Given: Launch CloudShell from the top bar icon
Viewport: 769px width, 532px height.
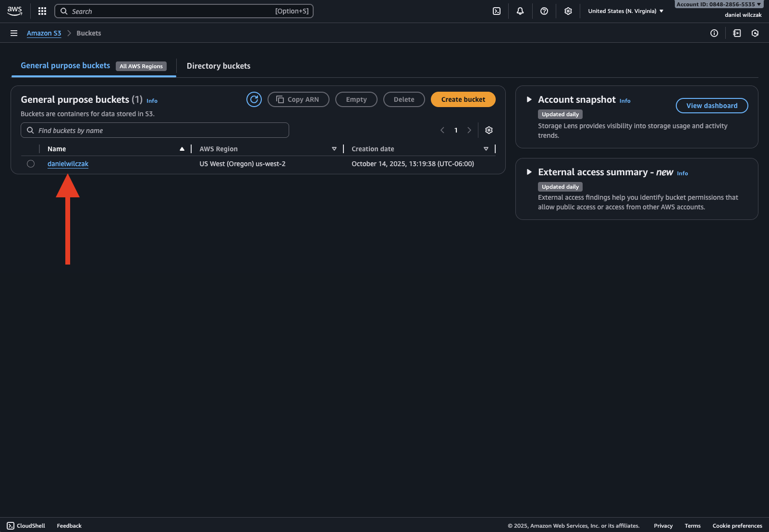Looking at the screenshot, I should point(497,11).
